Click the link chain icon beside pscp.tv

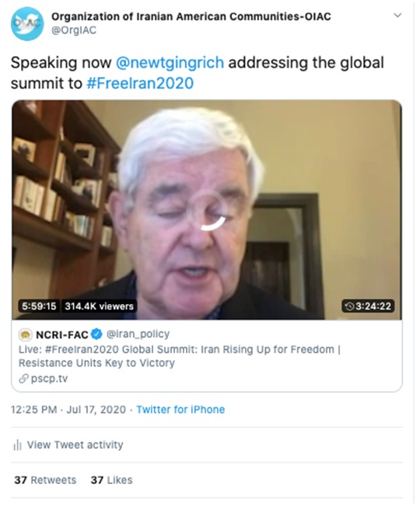point(23,379)
